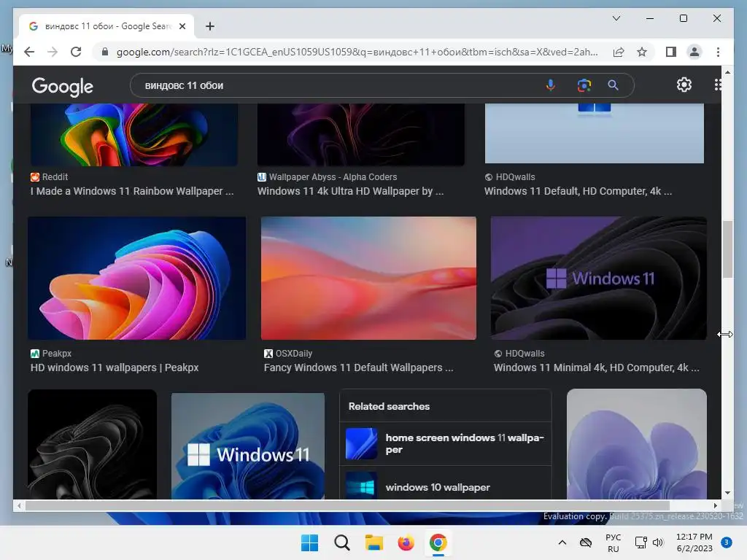Switch input language RU indicator
Viewport: 747px width, 560px height.
coord(613,542)
